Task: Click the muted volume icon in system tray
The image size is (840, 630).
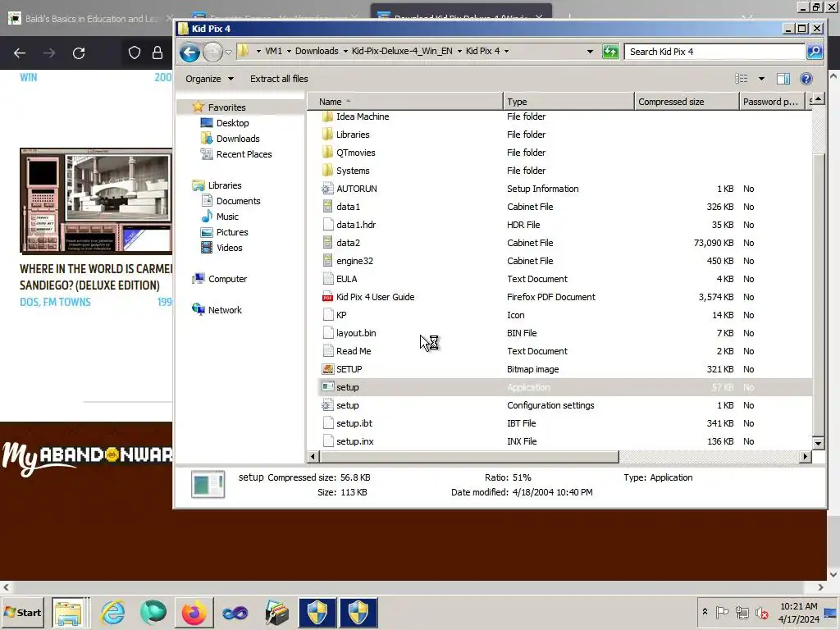Action: pyautogui.click(x=761, y=612)
